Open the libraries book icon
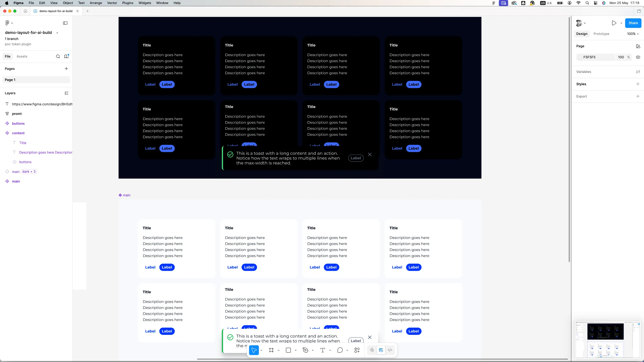The width and height of the screenshot is (644, 362). click(66, 56)
